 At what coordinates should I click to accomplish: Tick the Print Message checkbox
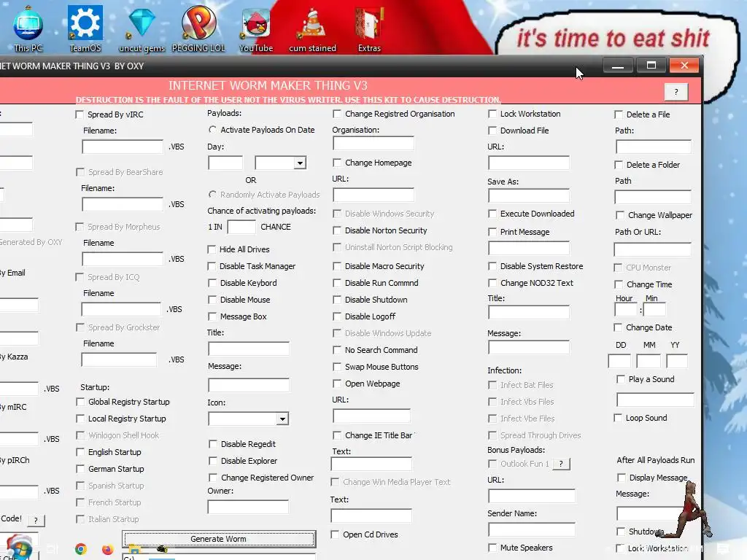tap(492, 232)
